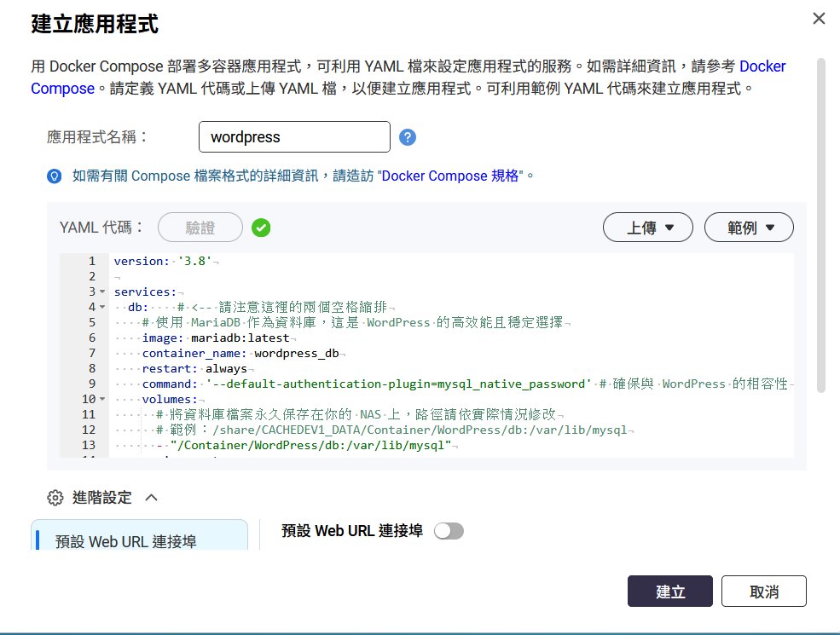Viewport: 840px width, 635px height.
Task: Select the 預設 Web URL 連接埠 side tab
Action: click(x=139, y=535)
